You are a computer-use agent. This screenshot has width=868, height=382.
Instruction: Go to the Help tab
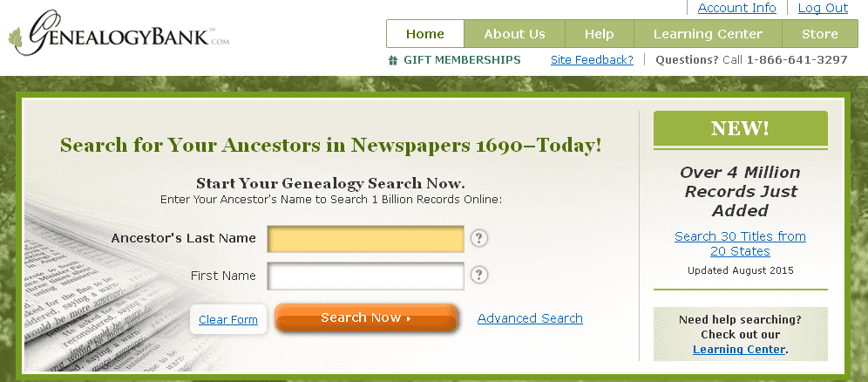coord(599,34)
